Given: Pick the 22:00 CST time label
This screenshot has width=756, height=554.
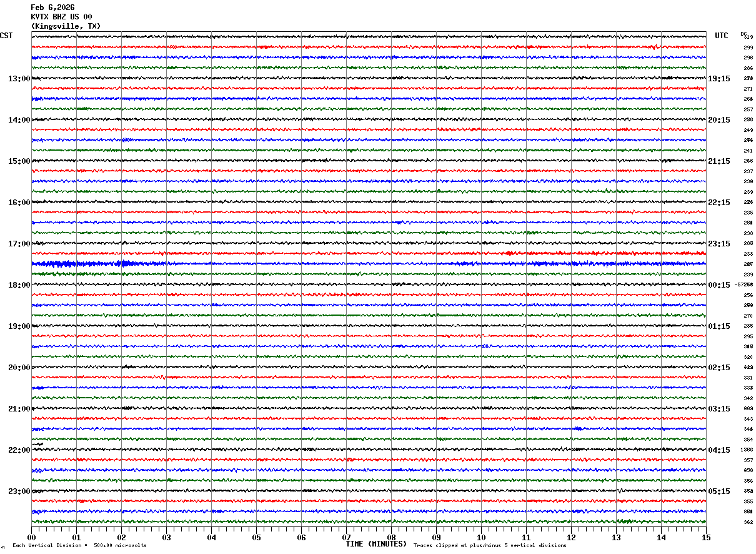Looking at the screenshot, I should (19, 450).
